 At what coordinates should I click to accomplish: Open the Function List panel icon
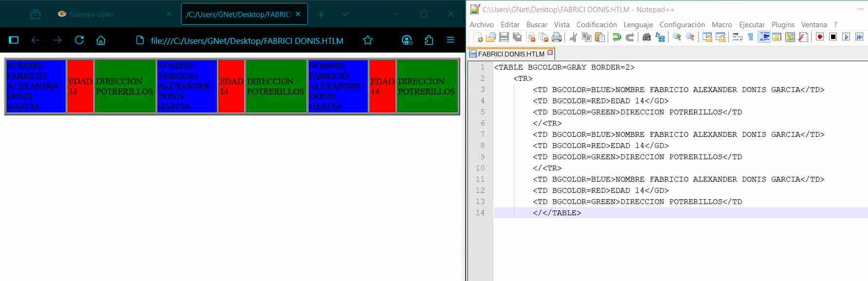(803, 37)
